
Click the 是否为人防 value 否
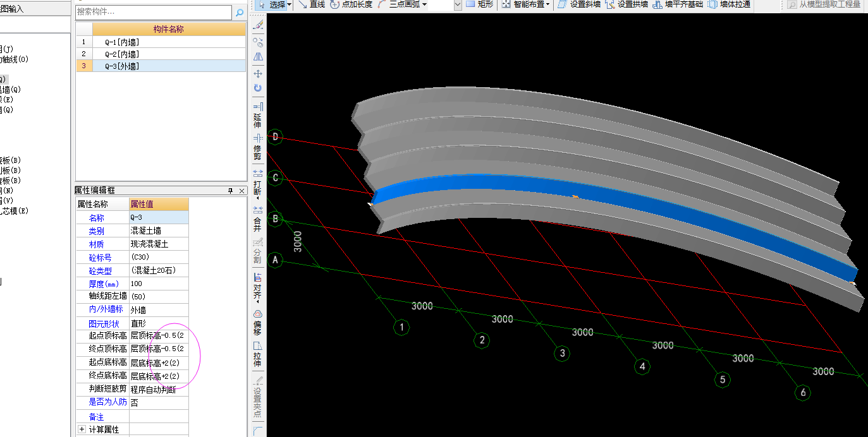(x=159, y=402)
